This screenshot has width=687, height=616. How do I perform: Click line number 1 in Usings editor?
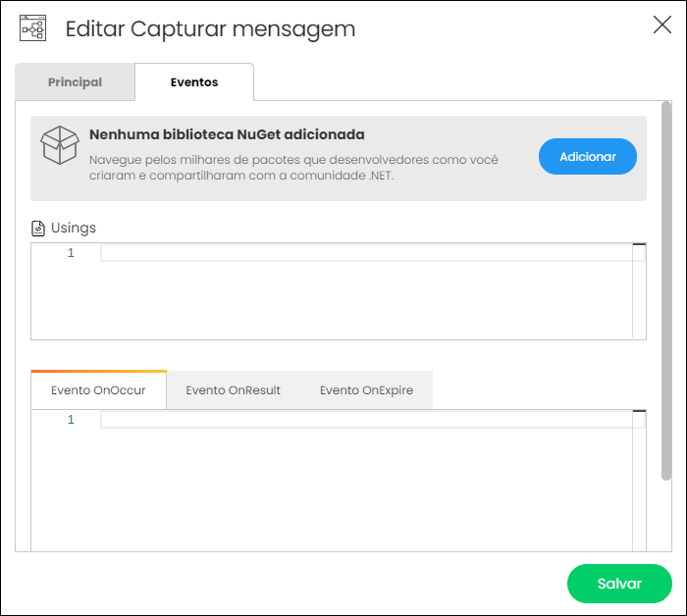(71, 253)
